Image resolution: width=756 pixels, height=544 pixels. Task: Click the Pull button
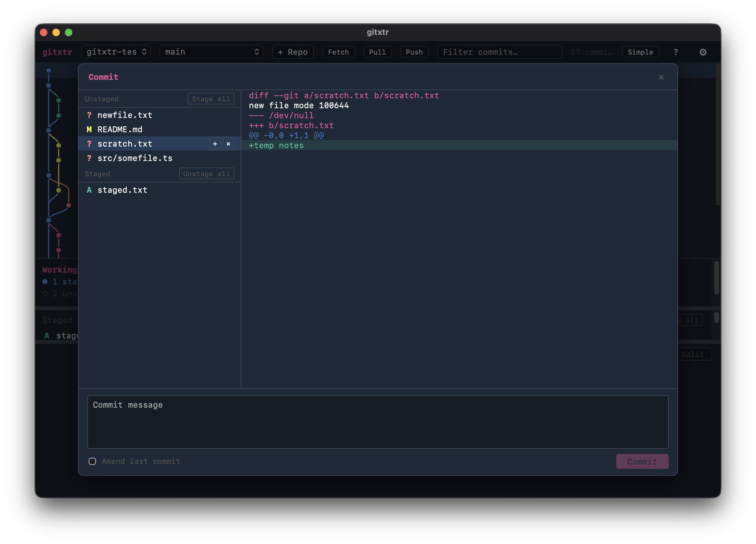377,52
